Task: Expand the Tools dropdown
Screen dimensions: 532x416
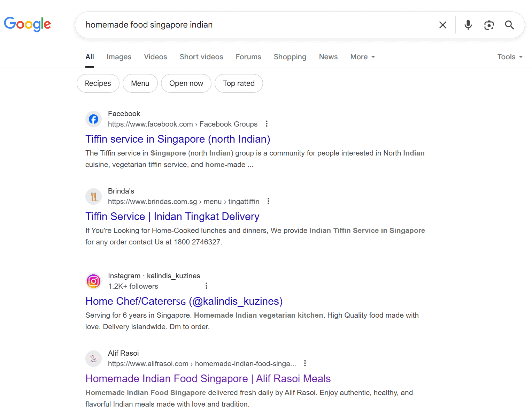Action: (x=510, y=57)
